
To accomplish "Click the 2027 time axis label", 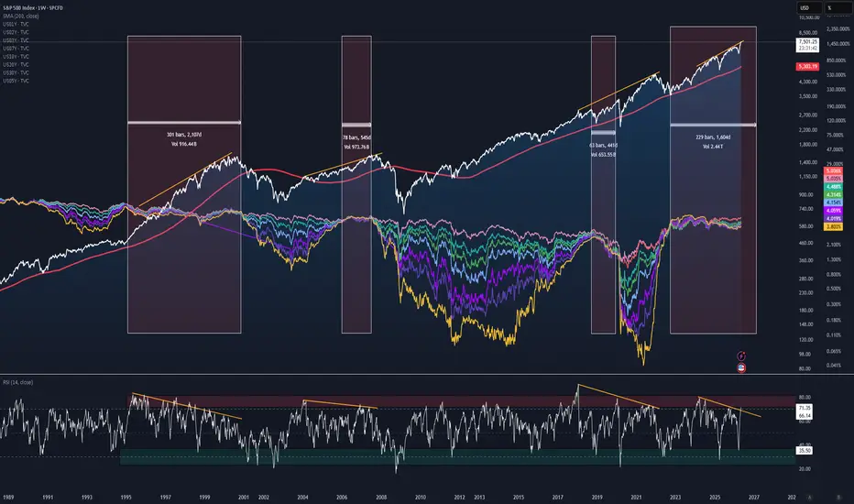I will pos(754,498).
